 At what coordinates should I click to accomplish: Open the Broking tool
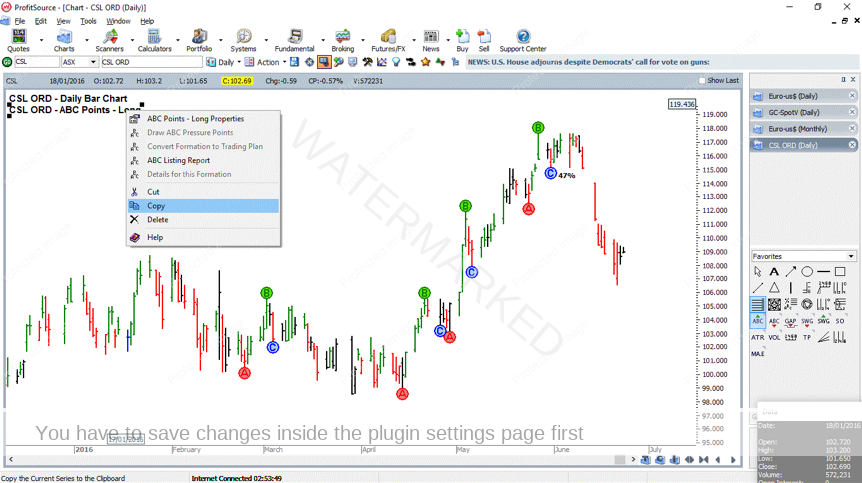coord(342,41)
